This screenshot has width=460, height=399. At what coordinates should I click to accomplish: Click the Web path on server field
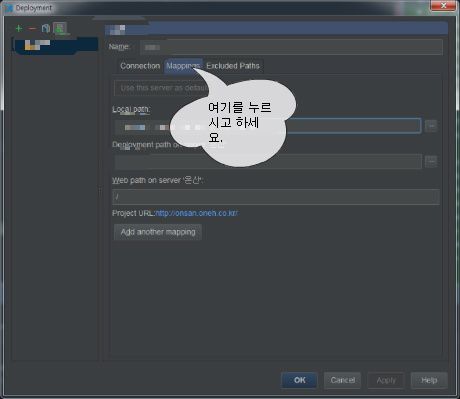pyautogui.click(x=276, y=197)
